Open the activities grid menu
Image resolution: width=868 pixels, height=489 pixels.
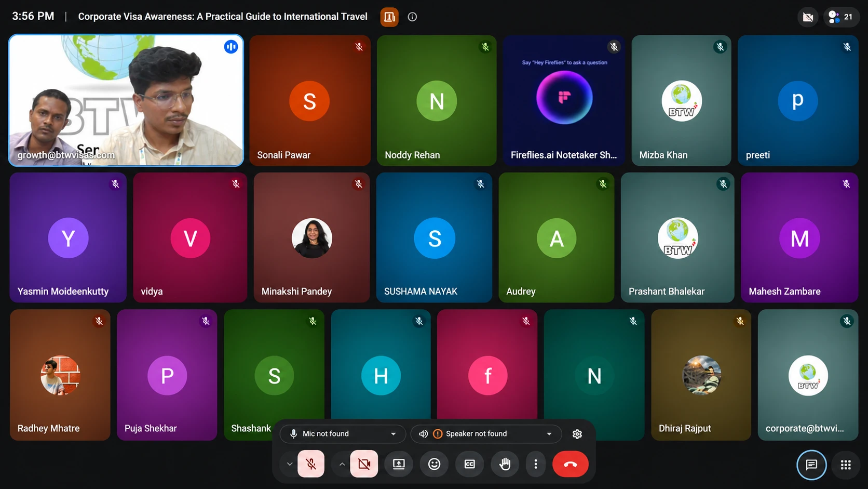846,465
